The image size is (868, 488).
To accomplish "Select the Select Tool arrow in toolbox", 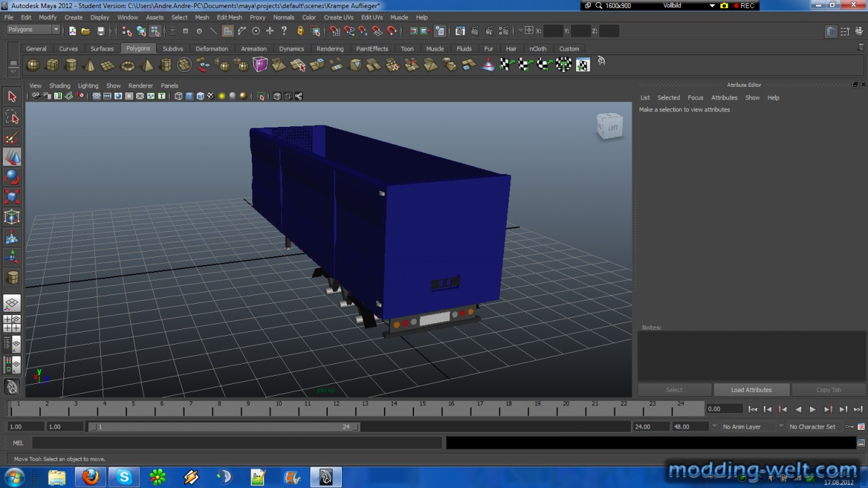I will [x=12, y=97].
